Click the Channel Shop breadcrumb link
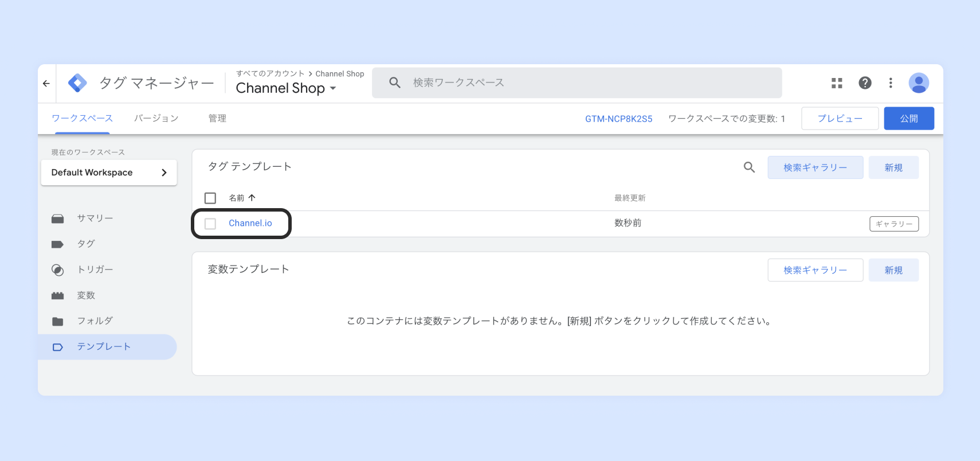This screenshot has height=461, width=980. (x=340, y=73)
